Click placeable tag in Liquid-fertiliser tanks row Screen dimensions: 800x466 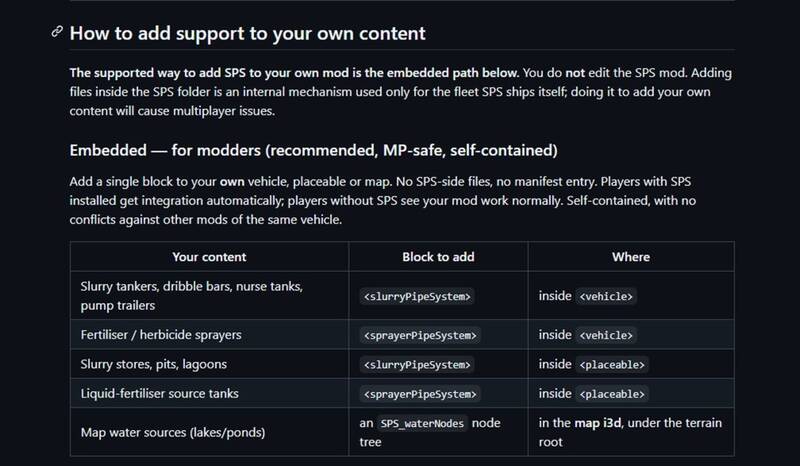(612, 394)
